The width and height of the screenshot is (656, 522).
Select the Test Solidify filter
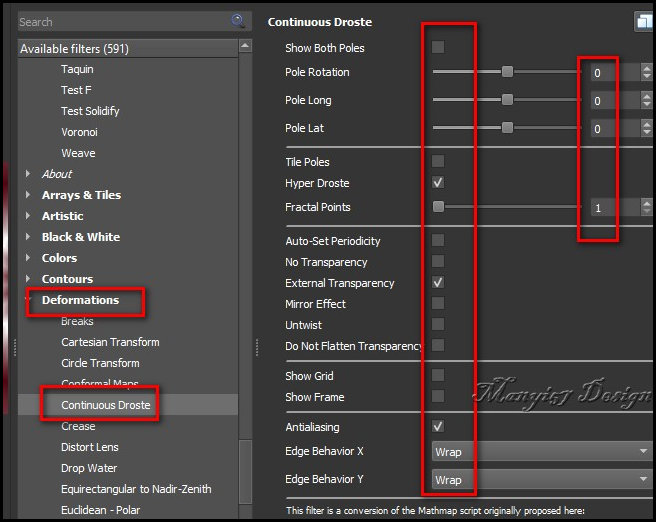click(90, 111)
